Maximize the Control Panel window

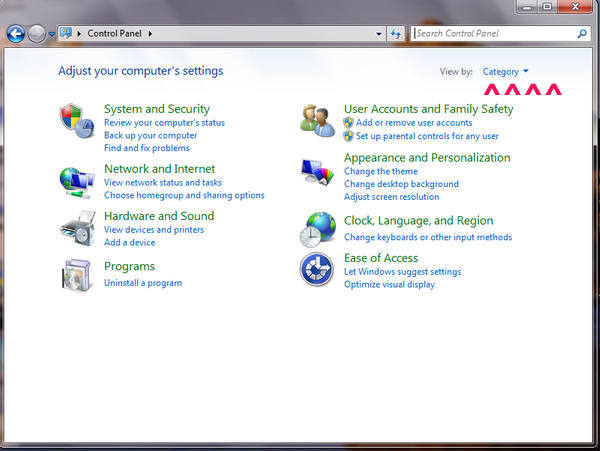(x=547, y=7)
